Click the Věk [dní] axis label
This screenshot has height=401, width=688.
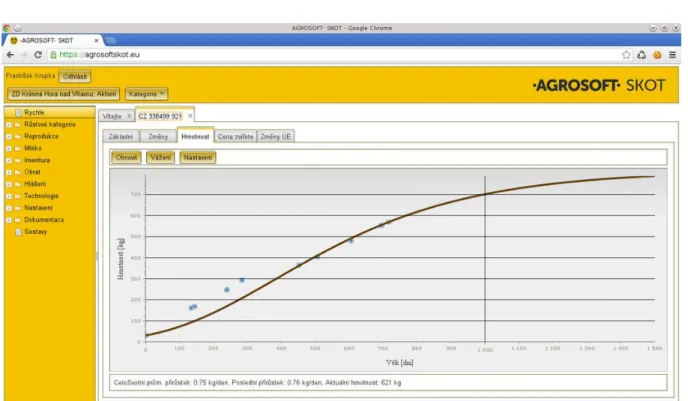point(400,362)
